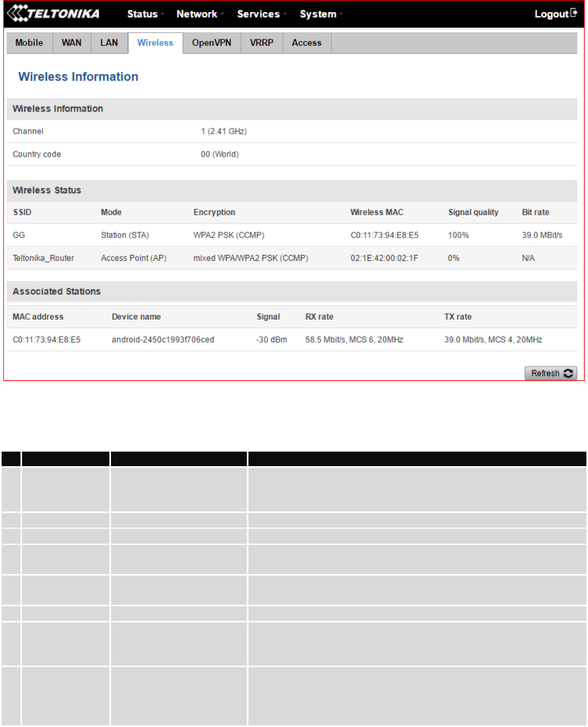Click the Teltonika_Router SSID cell

[43, 258]
